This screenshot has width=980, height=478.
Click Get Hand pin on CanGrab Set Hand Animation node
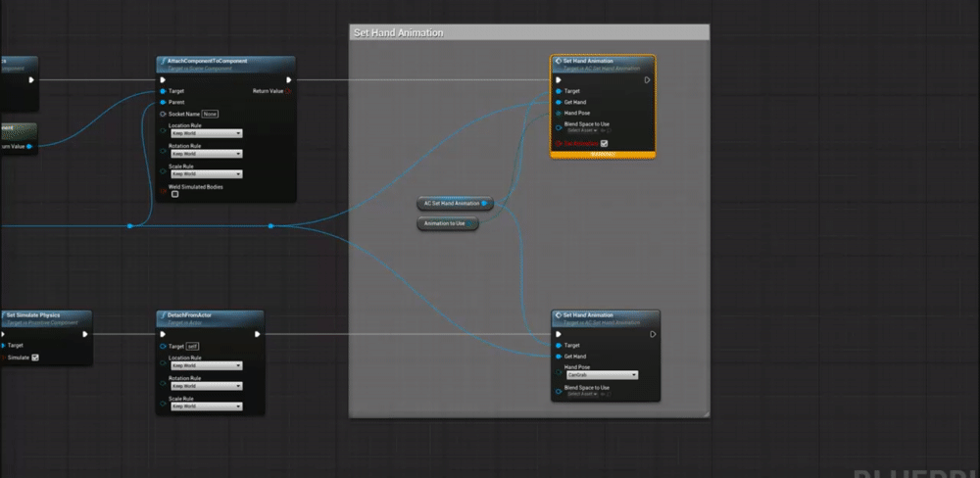559,357
